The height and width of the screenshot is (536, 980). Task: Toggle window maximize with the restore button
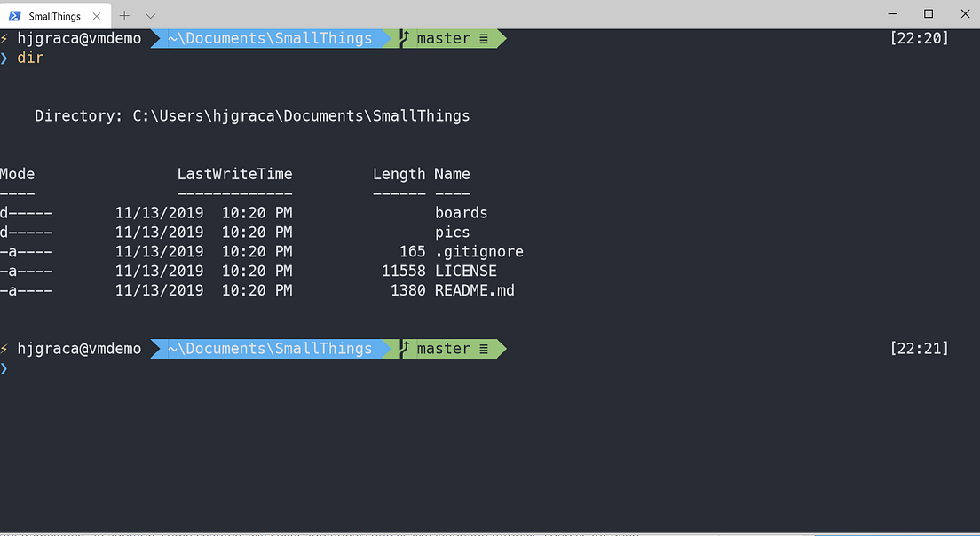point(928,14)
